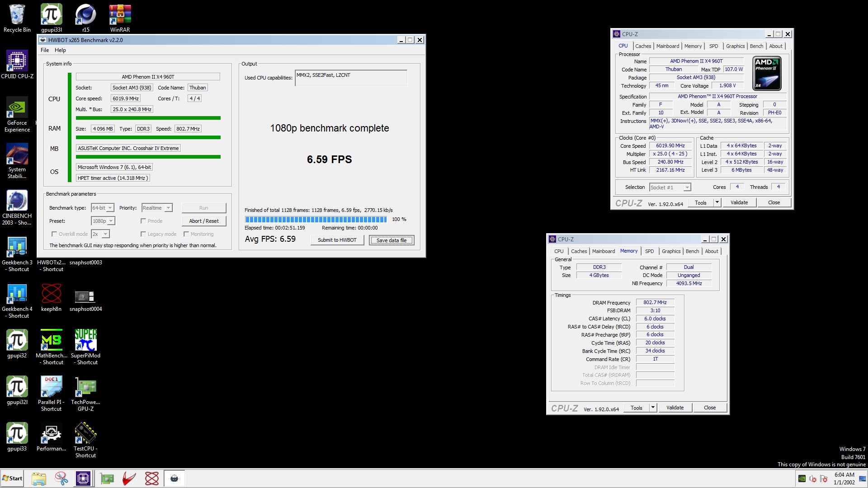Open the Socket #1 selection dropdown
This screenshot has height=488, width=868.
pyautogui.click(x=670, y=188)
